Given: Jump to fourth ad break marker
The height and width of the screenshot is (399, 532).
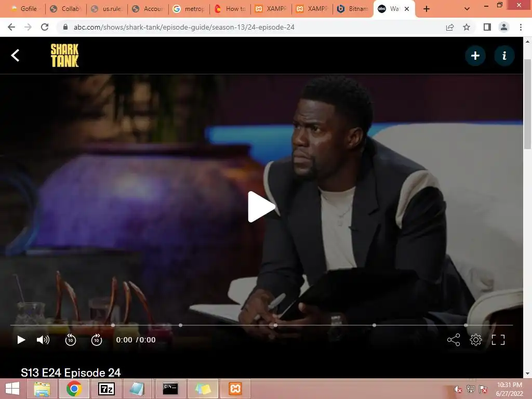Looking at the screenshot, I should pyautogui.click(x=374, y=325).
